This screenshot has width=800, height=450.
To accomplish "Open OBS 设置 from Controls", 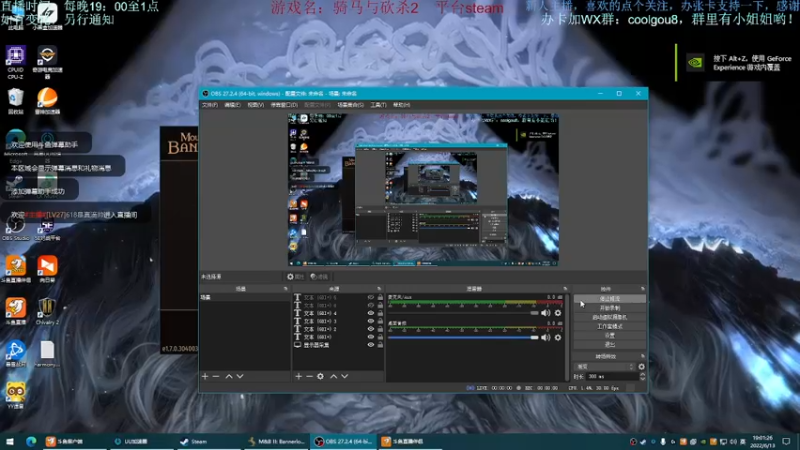I will pyautogui.click(x=610, y=336).
